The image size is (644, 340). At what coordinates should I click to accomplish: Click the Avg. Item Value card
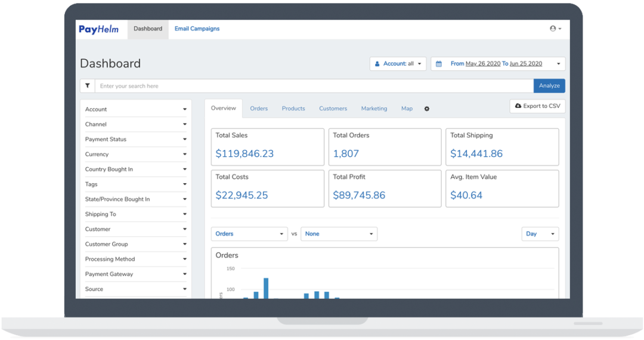pos(502,188)
